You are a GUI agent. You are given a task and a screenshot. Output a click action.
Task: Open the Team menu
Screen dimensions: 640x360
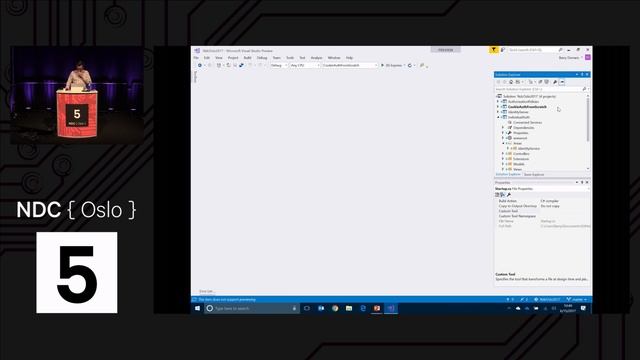[277, 58]
